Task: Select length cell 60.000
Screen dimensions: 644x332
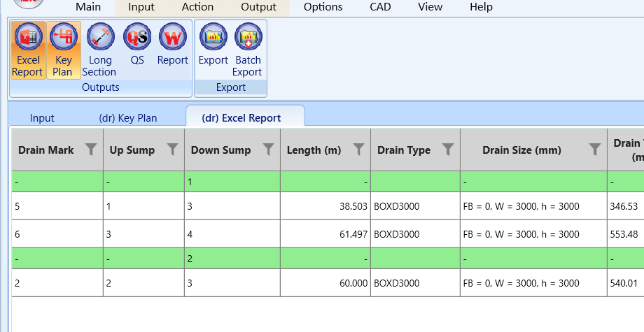Action: pos(325,283)
